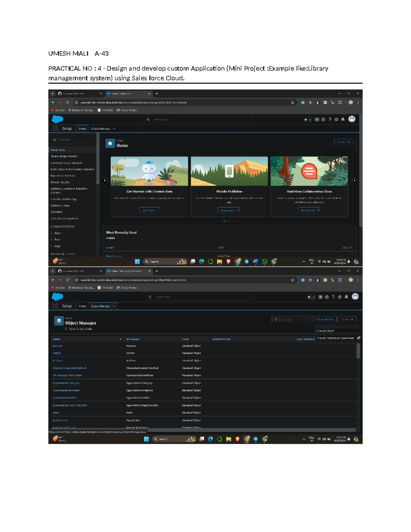Sort objects by API Name column header
Image resolution: width=411 pixels, height=532 pixels.
click(x=133, y=339)
